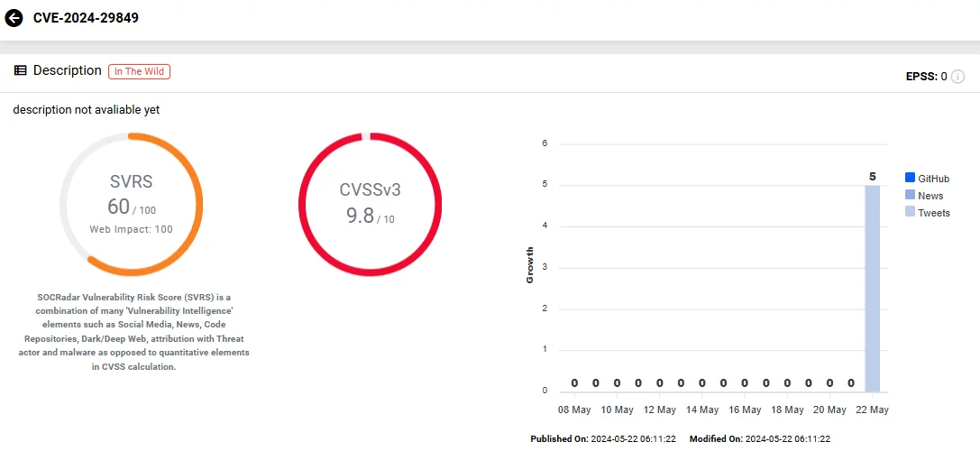The image size is (980, 451).
Task: Toggle the Tweets legend swatch
Action: click(x=910, y=212)
